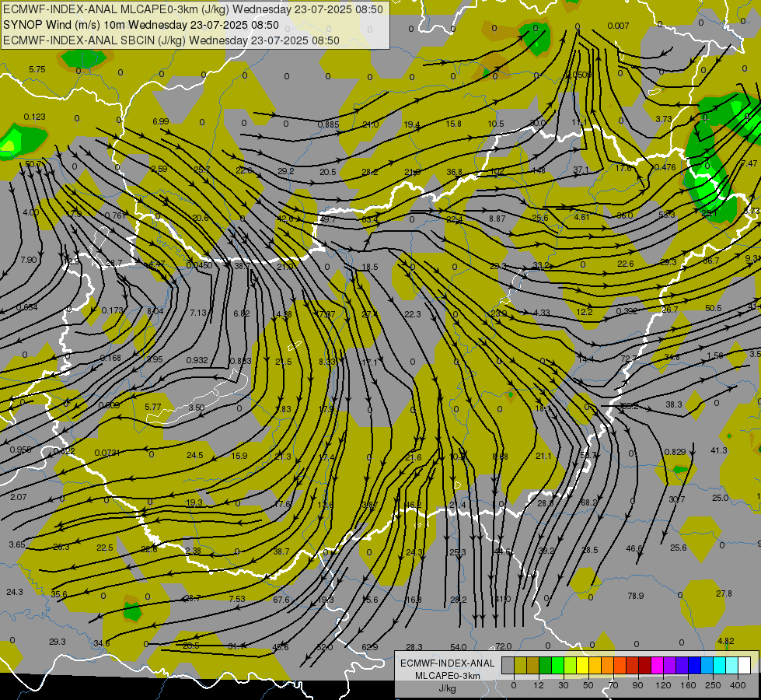Click the map value 0.392
The image size is (761, 700).
coord(627,311)
